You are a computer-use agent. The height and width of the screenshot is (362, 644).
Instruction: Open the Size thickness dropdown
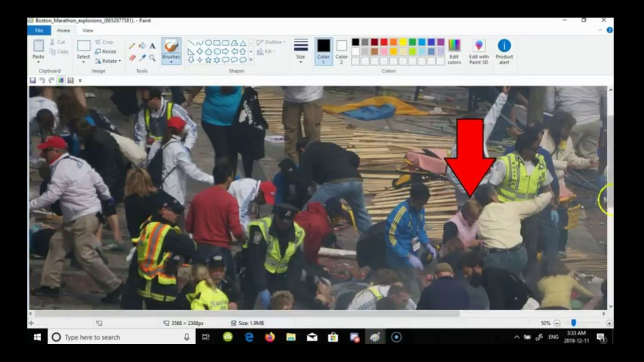coord(300,51)
